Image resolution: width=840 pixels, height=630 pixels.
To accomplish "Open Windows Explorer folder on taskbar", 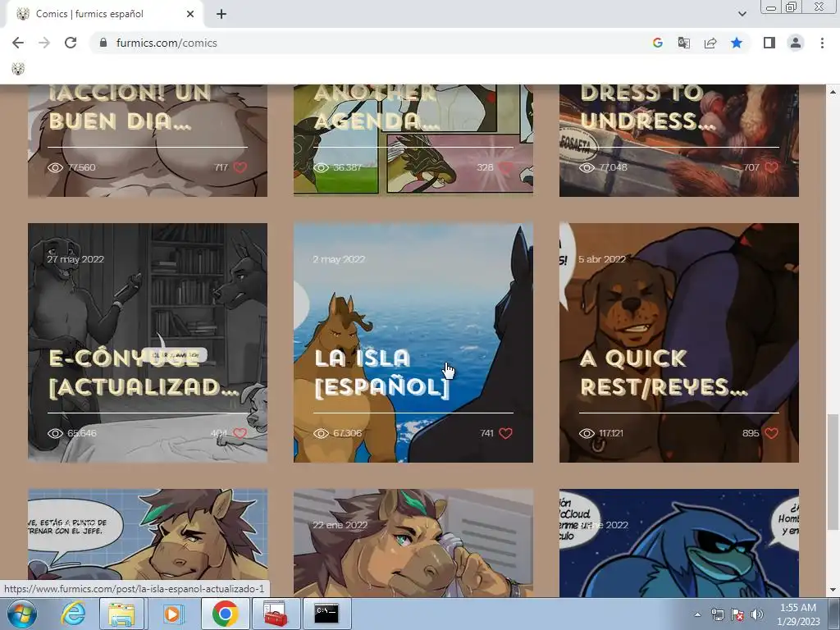I will (121, 614).
